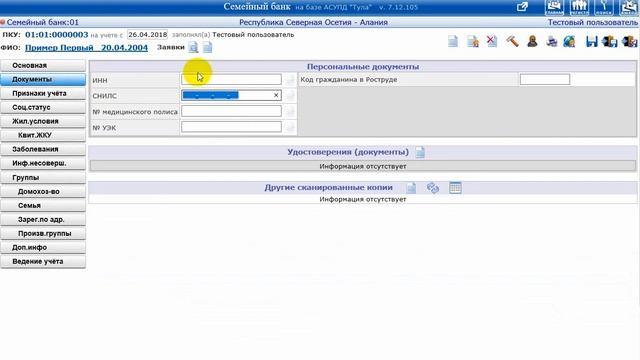The image size is (640, 360).
Task: Go to Жил.условия tab
Action: (x=43, y=121)
